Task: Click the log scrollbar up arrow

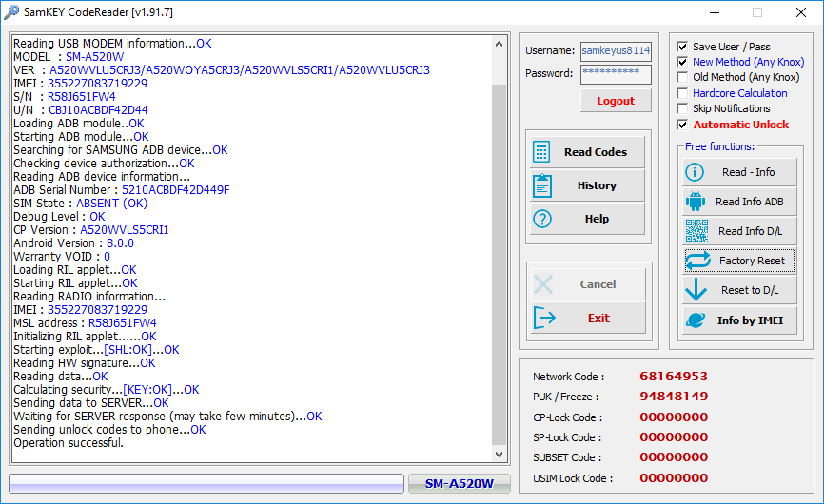Action: coord(500,44)
